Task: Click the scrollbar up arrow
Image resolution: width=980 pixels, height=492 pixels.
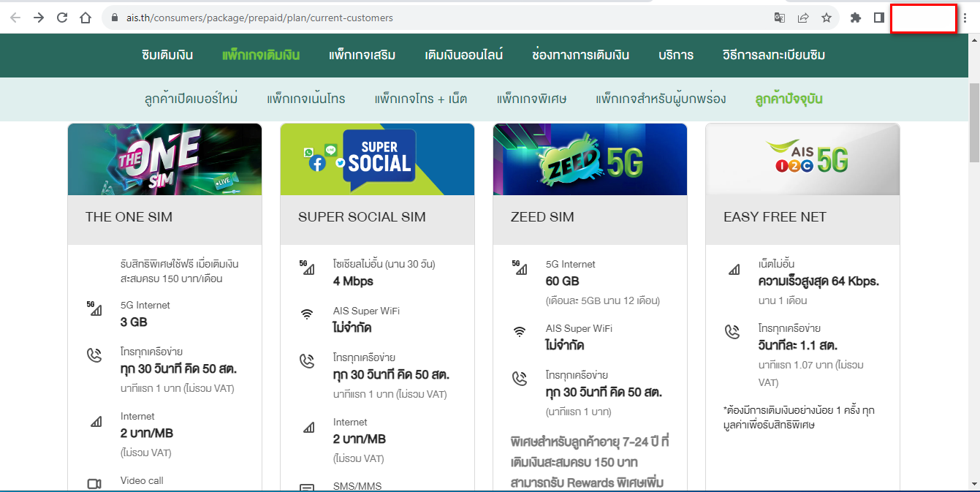Action: pyautogui.click(x=974, y=39)
